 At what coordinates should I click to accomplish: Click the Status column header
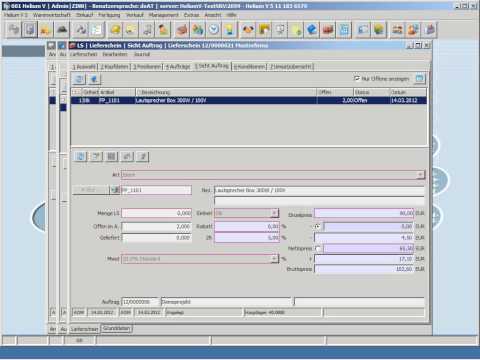point(371,92)
